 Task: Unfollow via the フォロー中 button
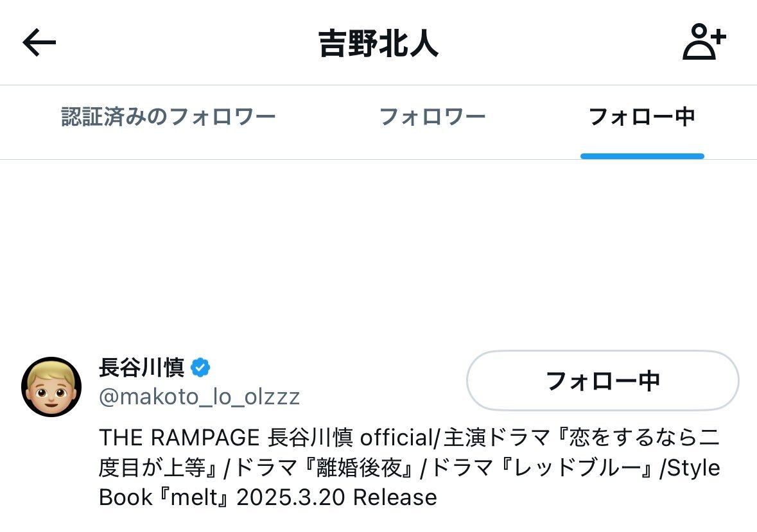tap(602, 381)
